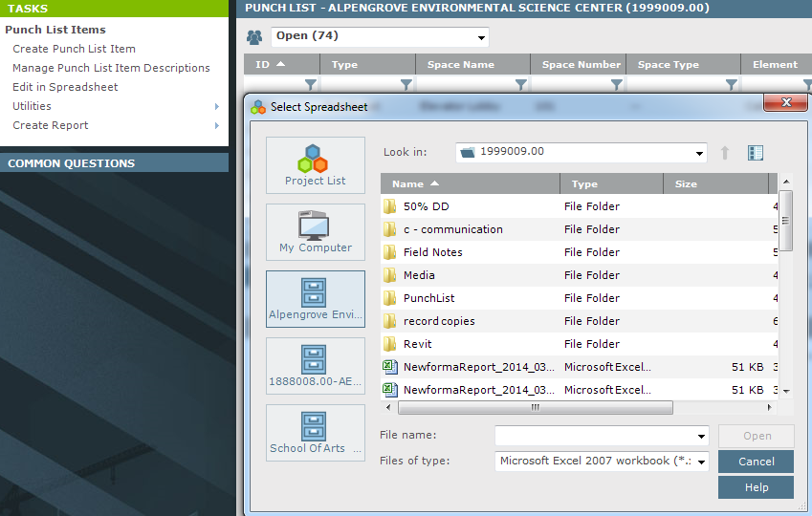Click the Help button

click(x=757, y=487)
